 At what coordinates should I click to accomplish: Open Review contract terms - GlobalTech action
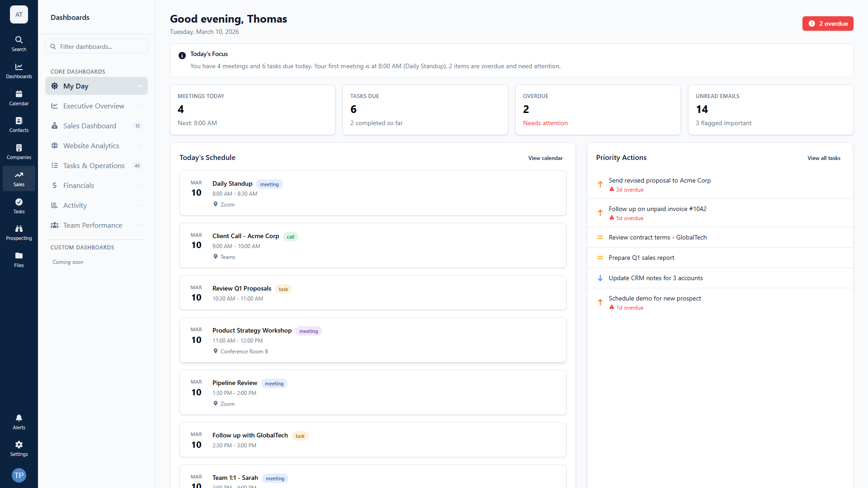click(x=720, y=237)
